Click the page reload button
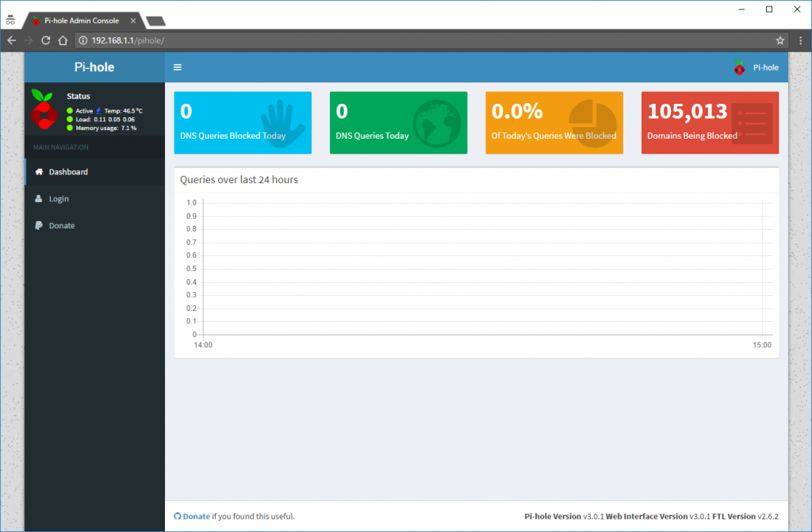 click(45, 40)
